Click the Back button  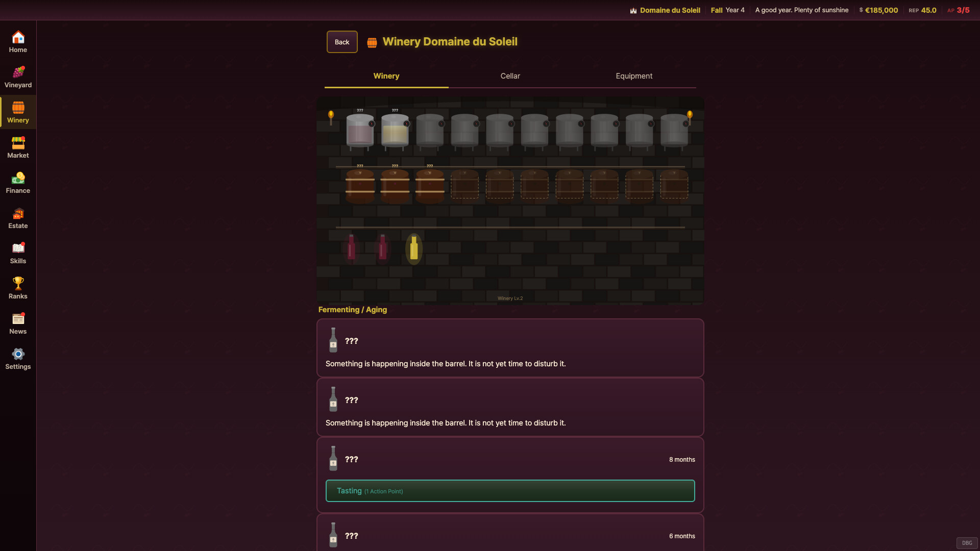point(341,41)
